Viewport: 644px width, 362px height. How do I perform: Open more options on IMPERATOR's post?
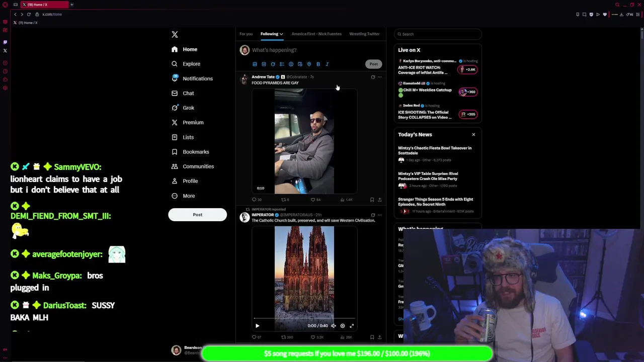click(x=380, y=215)
